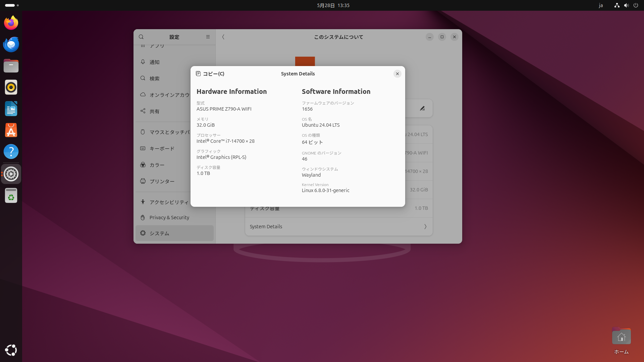This screenshot has height=362, width=644.
Task: Click the clock showing 5月28日 13:35
Action: point(333,5)
